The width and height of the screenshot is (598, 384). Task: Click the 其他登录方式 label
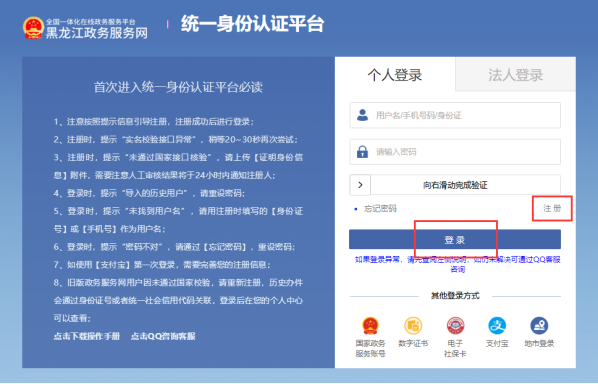coord(455,296)
